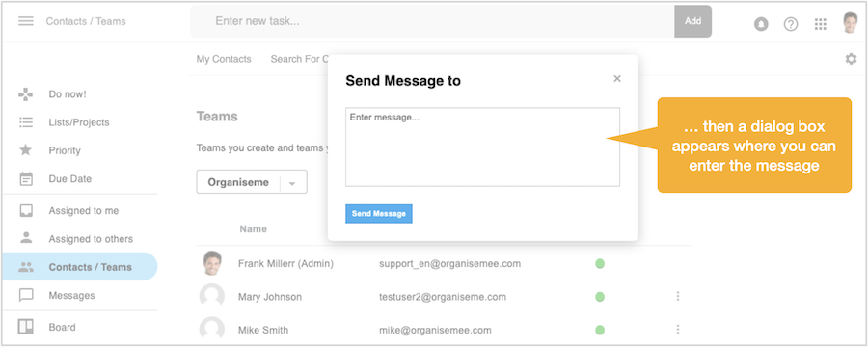Screen dimensions: 868x347
Task: Click Frank Millerr's profile photo
Action: pos(212,263)
